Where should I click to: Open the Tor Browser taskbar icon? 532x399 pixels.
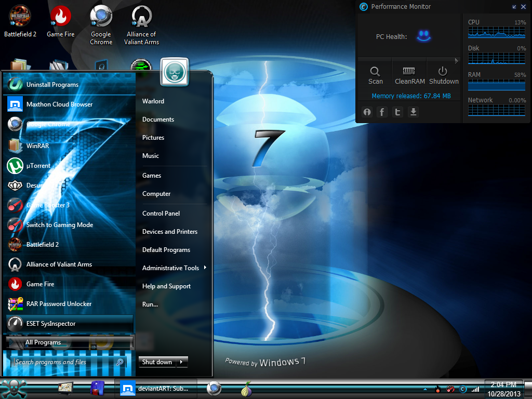point(247,389)
